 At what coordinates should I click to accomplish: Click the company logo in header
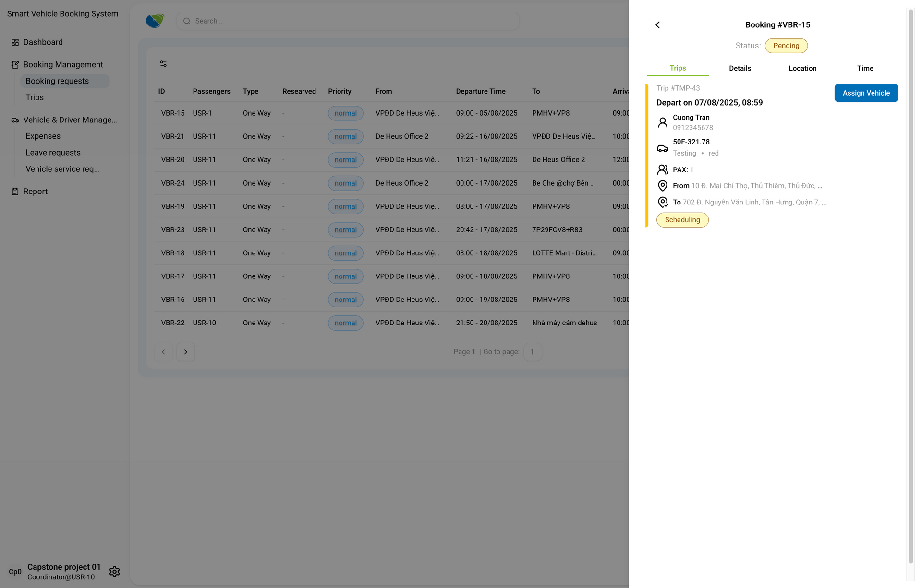155,21
